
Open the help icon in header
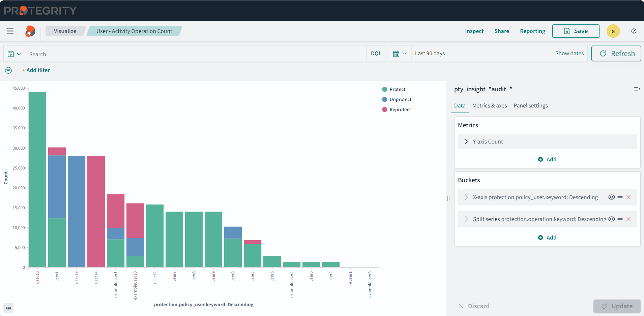point(634,31)
